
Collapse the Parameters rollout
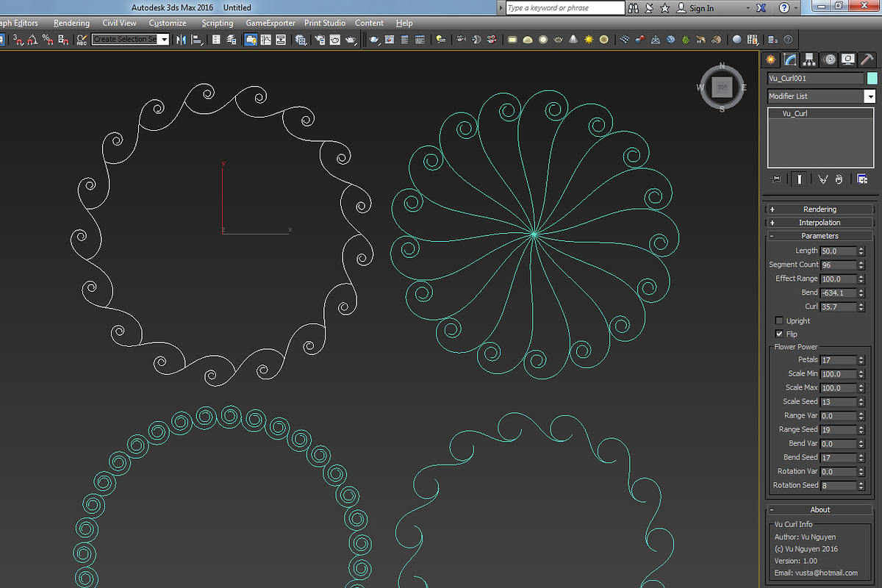pyautogui.click(x=820, y=236)
